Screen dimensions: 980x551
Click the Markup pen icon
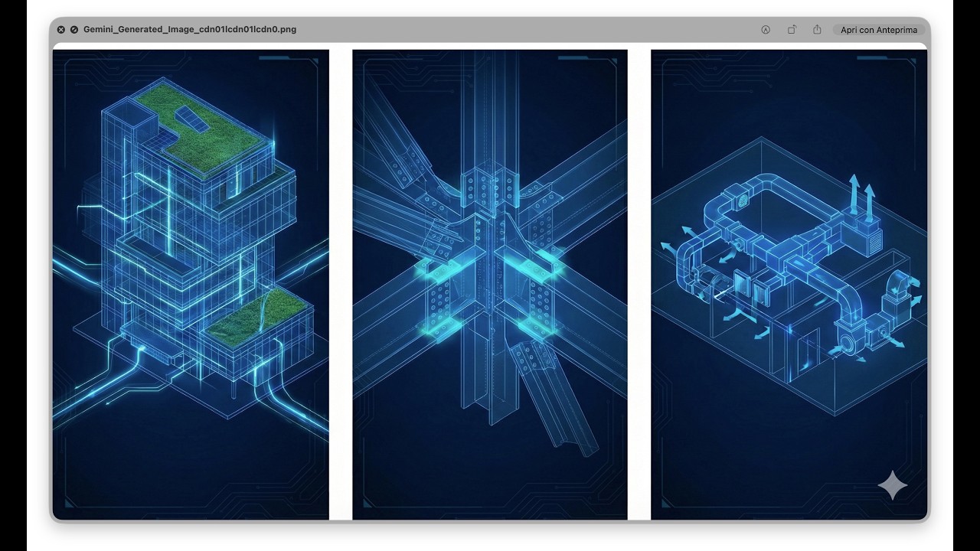click(766, 30)
